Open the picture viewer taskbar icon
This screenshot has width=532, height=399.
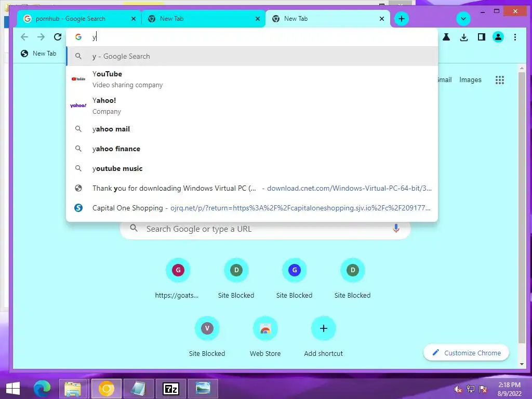[203, 389]
